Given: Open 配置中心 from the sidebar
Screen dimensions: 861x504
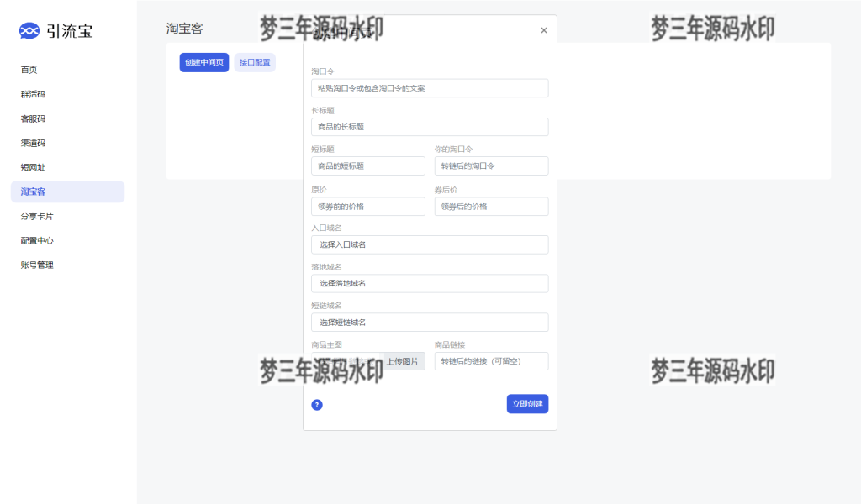Looking at the screenshot, I should [x=37, y=240].
